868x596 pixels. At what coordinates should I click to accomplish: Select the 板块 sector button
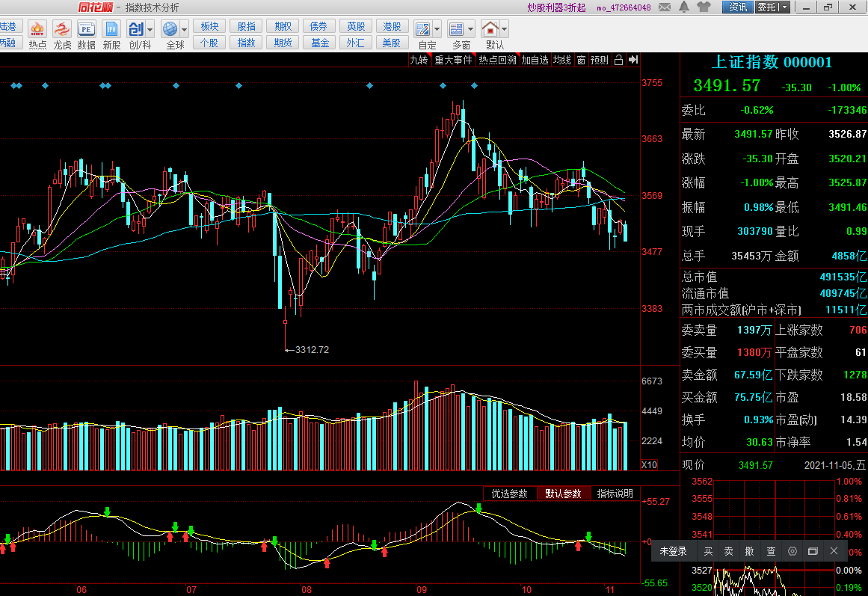[209, 27]
